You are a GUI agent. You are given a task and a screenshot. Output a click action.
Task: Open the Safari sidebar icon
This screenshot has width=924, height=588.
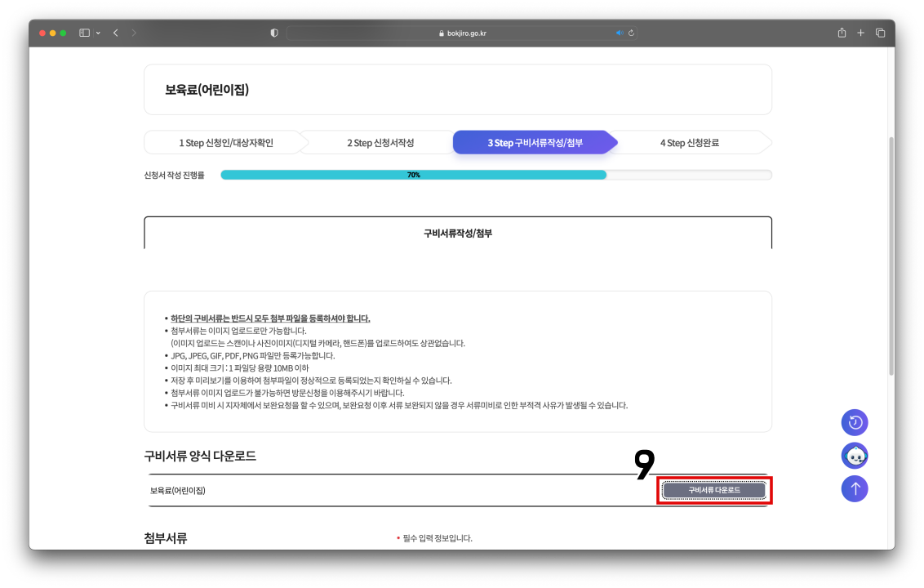(83, 33)
